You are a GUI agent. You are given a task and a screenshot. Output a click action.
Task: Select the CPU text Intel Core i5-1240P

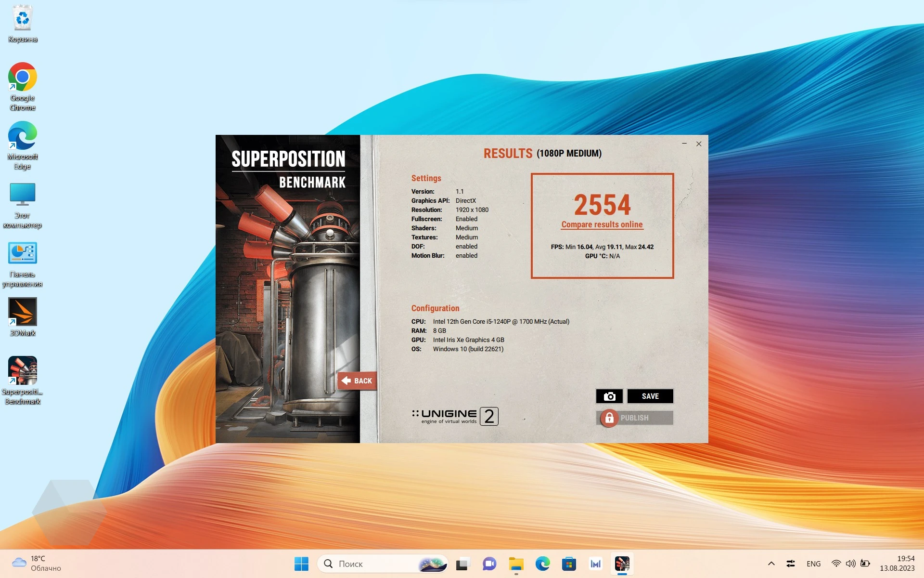click(501, 321)
